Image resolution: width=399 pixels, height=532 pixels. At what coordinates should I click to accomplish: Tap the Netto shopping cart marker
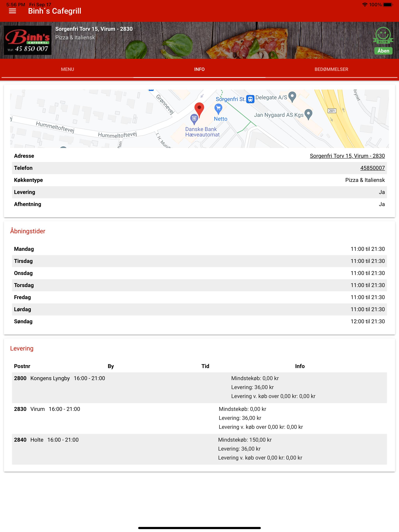pos(218,109)
